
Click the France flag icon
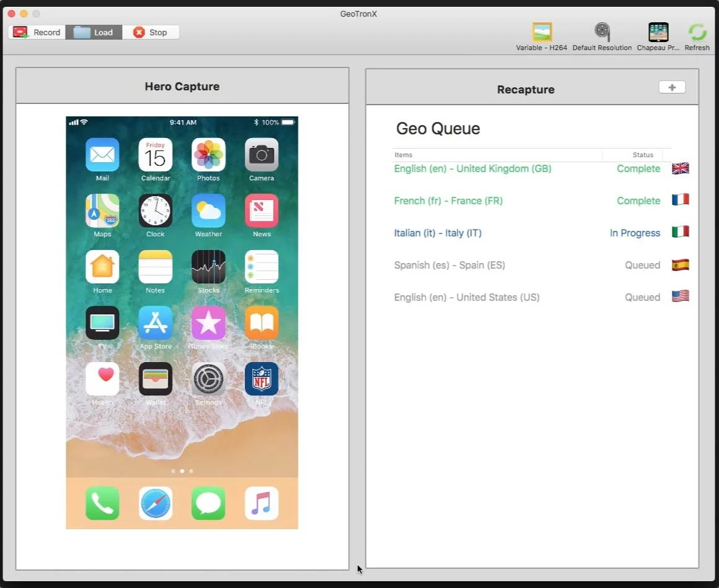click(681, 199)
